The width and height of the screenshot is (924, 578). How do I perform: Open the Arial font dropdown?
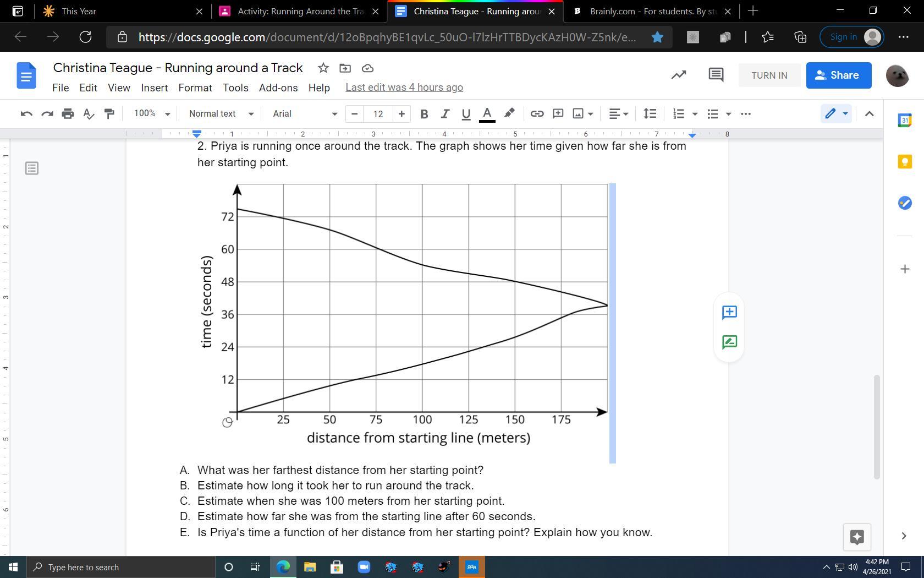[305, 114]
